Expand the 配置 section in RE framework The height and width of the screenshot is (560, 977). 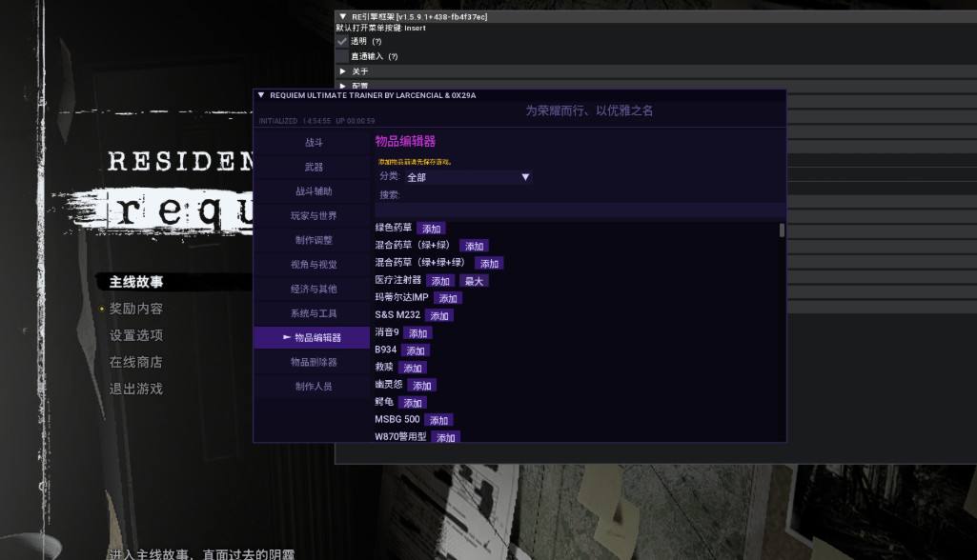[x=343, y=86]
